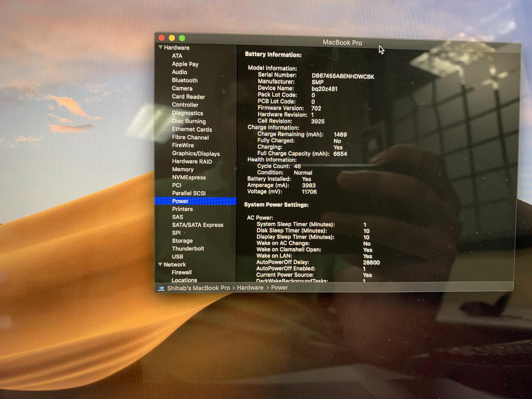Open Graphics/Displays information

click(x=196, y=153)
